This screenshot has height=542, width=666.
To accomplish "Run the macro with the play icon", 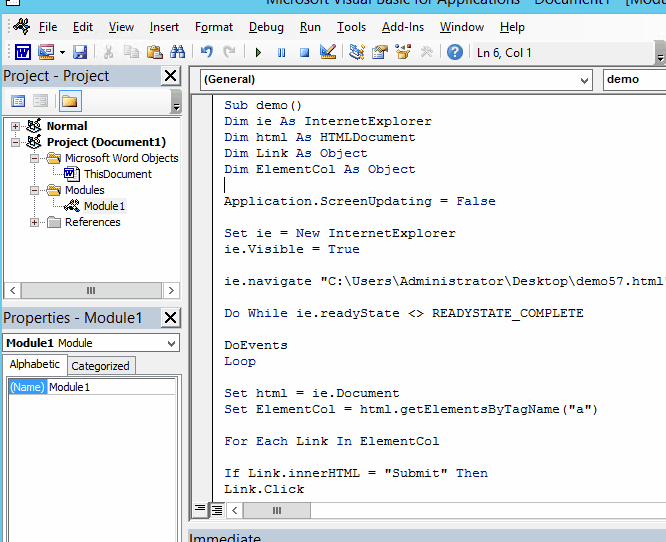I will pyautogui.click(x=258, y=53).
